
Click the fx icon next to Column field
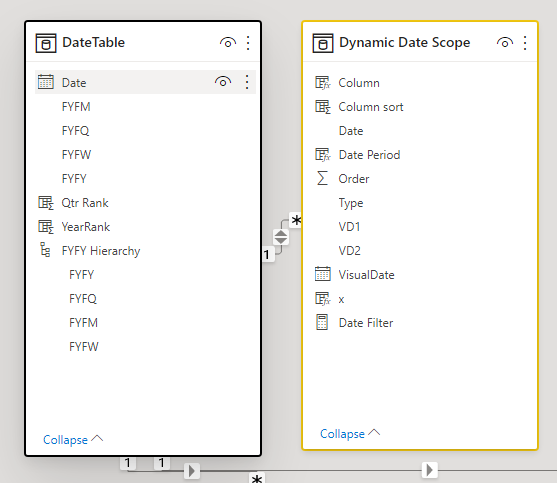pos(323,83)
